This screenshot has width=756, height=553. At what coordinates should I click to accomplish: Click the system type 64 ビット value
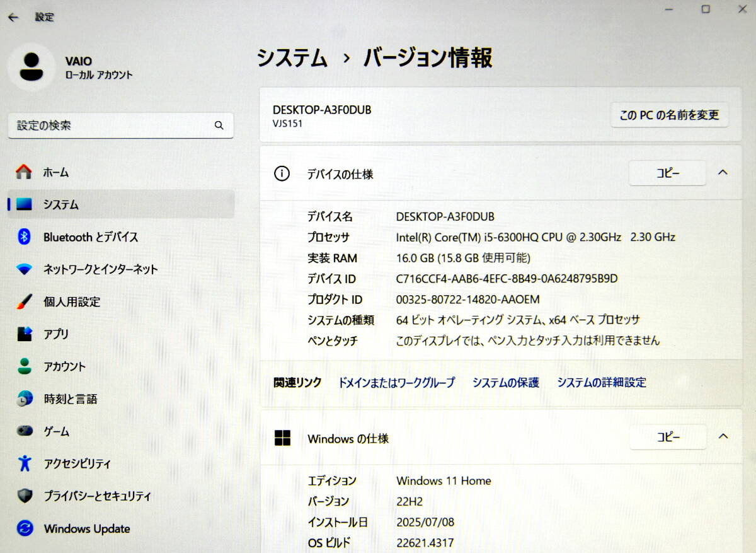tap(518, 320)
